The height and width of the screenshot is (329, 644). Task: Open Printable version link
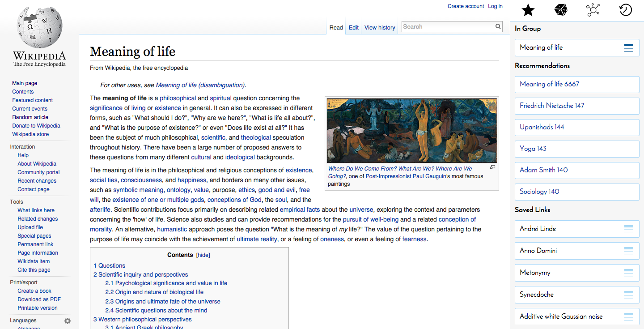coord(38,308)
